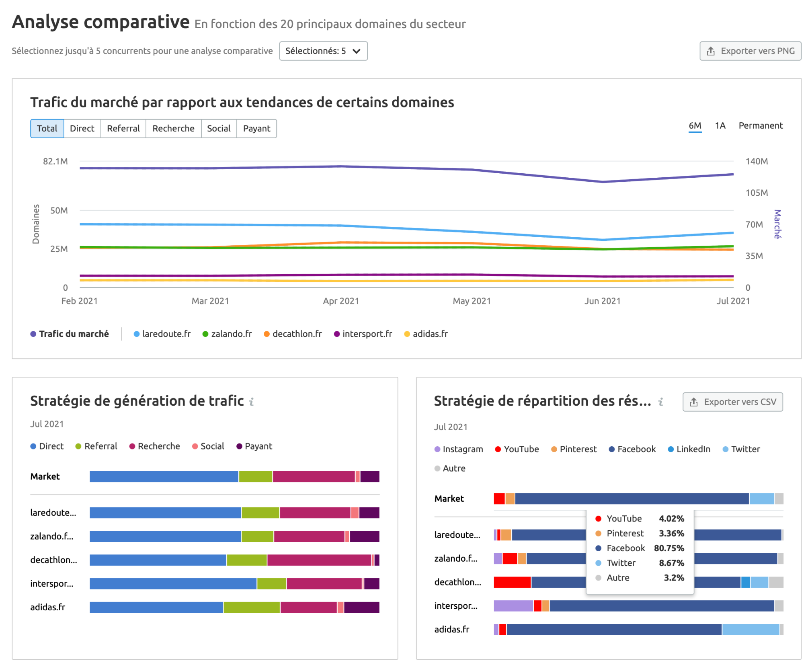Click Market Facebook segment in social chart
The height and width of the screenshot is (665, 812).
pos(632,499)
